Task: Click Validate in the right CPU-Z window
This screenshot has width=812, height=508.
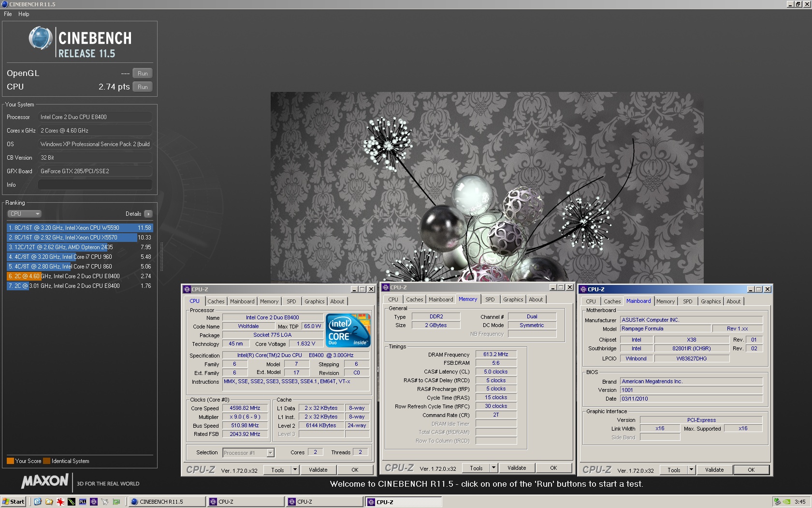Action: 714,470
